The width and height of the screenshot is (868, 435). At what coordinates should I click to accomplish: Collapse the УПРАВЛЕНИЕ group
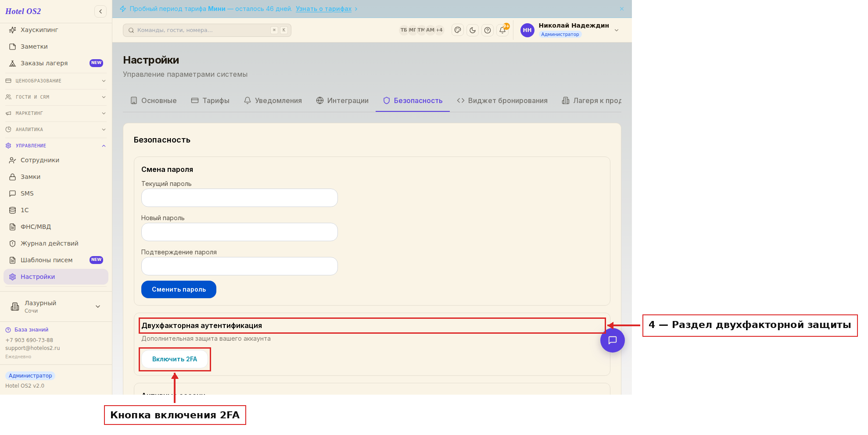[x=56, y=146]
